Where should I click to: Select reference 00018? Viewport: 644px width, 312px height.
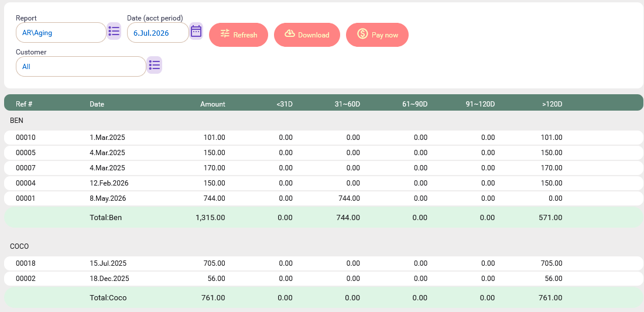click(26, 263)
